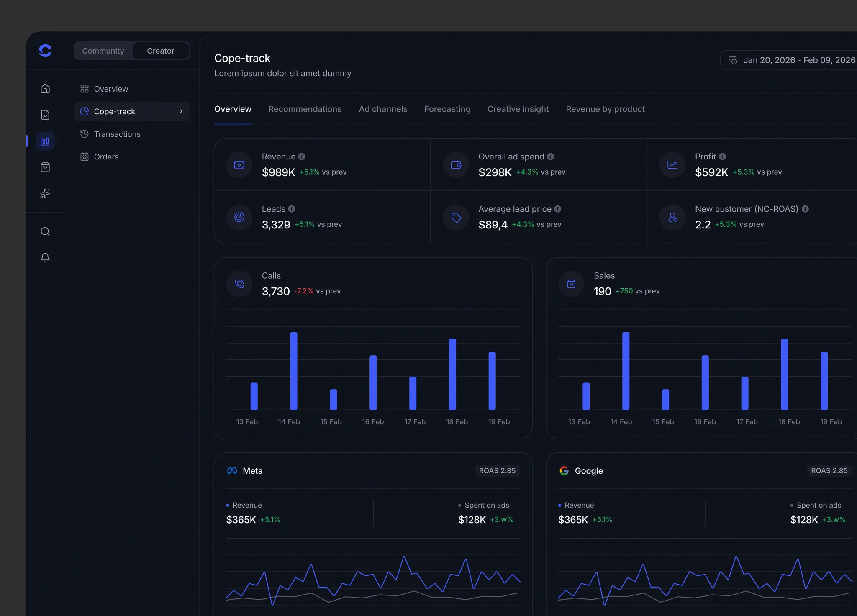Select the bar chart analytics icon
The height and width of the screenshot is (616, 857).
45,141
